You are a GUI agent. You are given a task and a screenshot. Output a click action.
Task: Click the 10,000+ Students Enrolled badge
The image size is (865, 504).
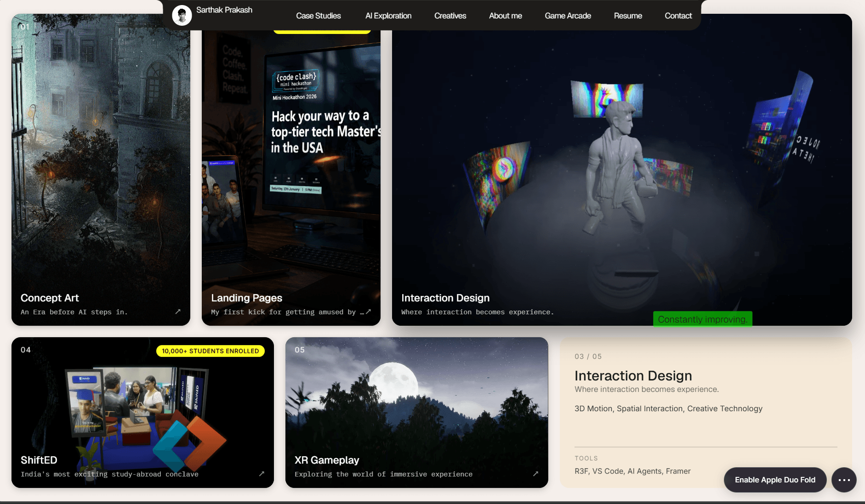211,351
